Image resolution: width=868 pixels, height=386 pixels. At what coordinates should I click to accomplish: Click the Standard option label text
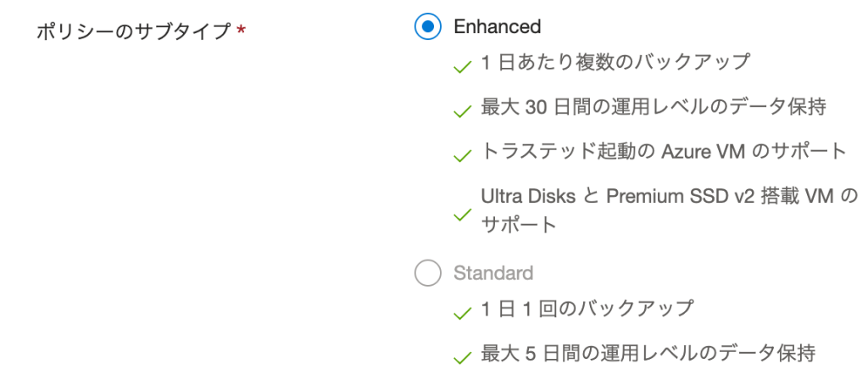click(493, 273)
